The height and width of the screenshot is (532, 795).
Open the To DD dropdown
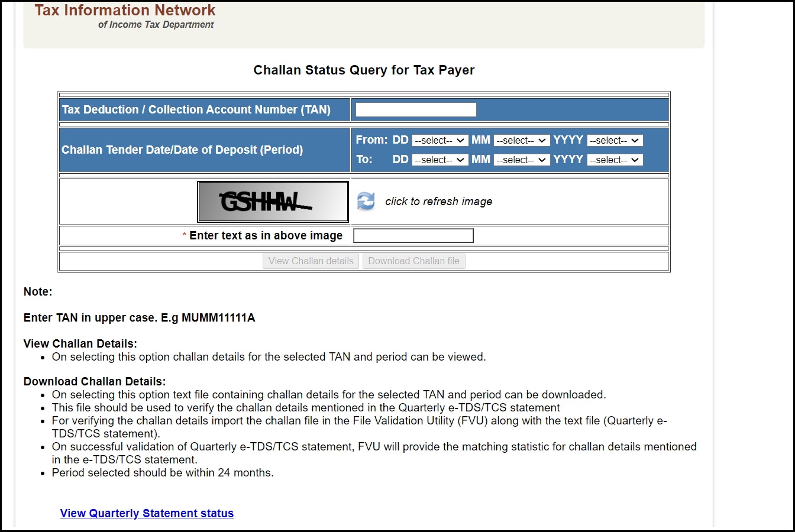[440, 160]
